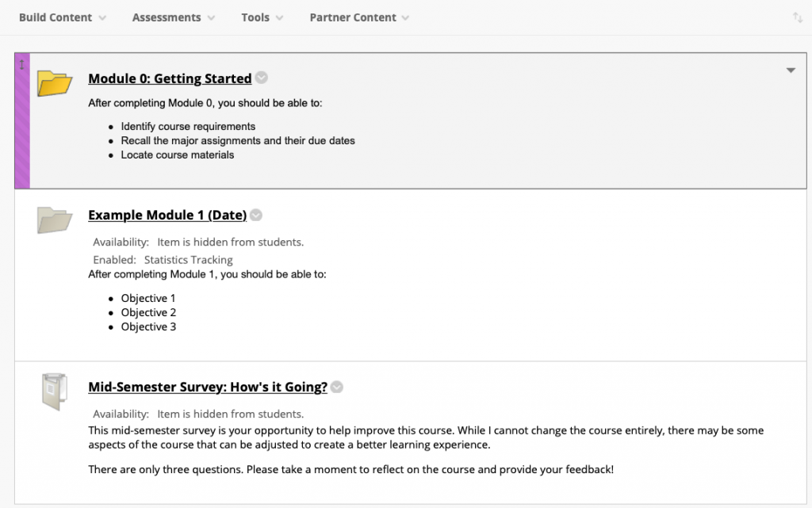Expand the Tools menu

[x=262, y=17]
